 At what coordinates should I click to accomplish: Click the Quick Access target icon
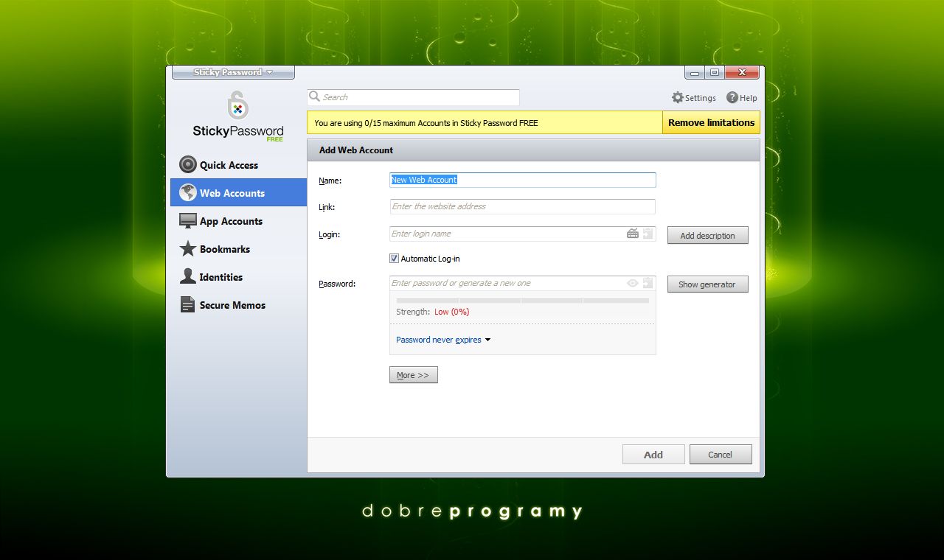[188, 164]
